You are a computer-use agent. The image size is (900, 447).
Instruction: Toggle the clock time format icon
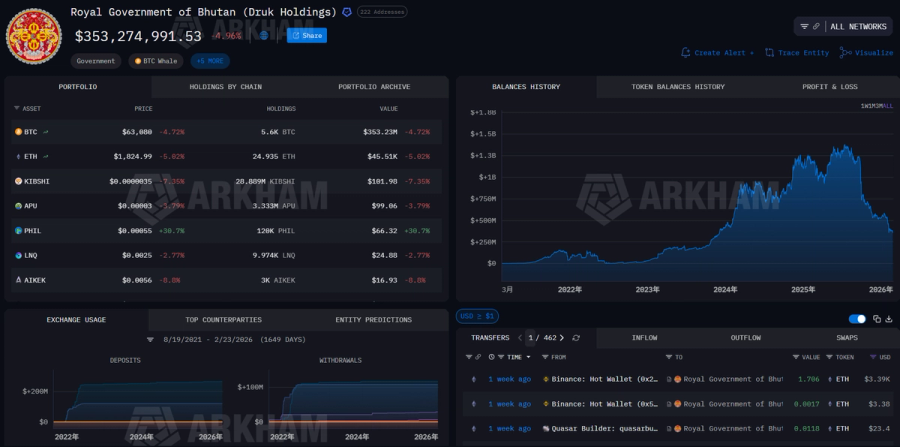491,357
